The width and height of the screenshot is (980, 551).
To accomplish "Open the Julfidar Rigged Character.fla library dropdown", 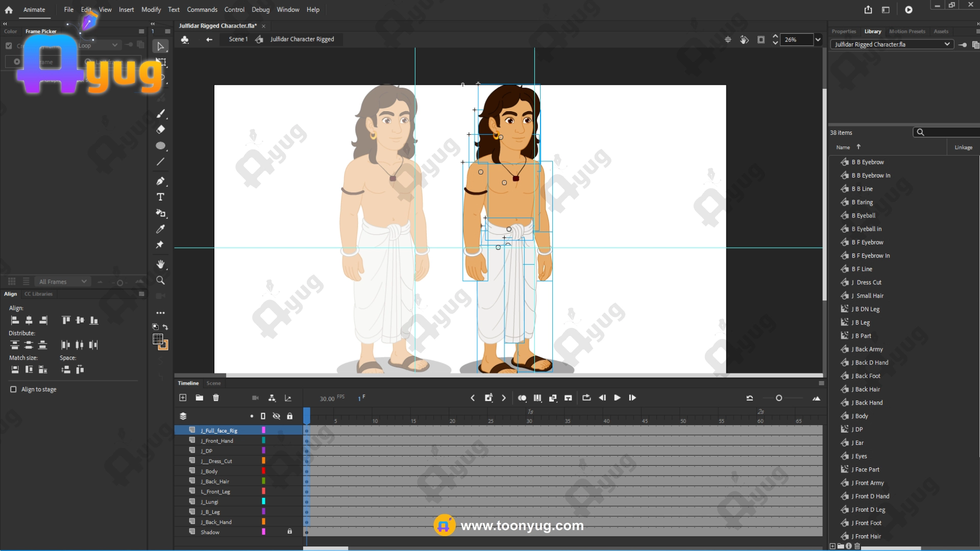I will point(947,44).
